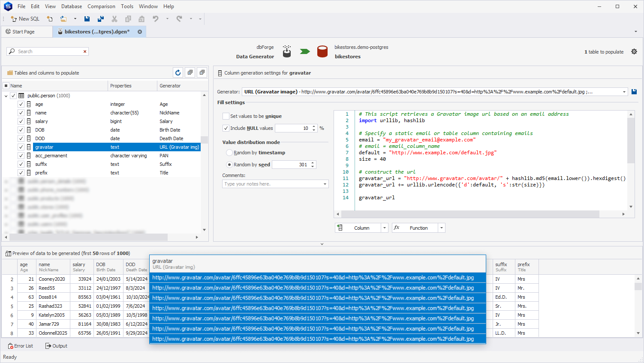Uncheck Include NULL values
This screenshot has width=644, height=363.
226,128
